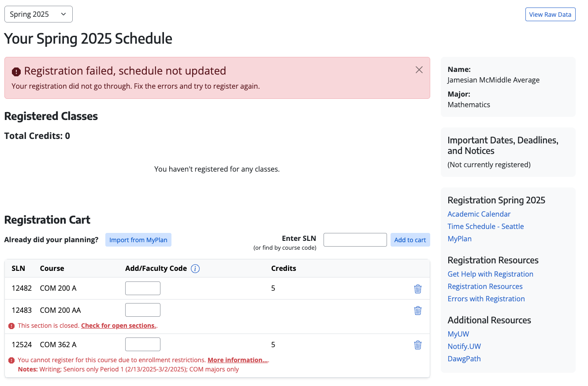Visit the Academic Calendar link

tap(479, 214)
